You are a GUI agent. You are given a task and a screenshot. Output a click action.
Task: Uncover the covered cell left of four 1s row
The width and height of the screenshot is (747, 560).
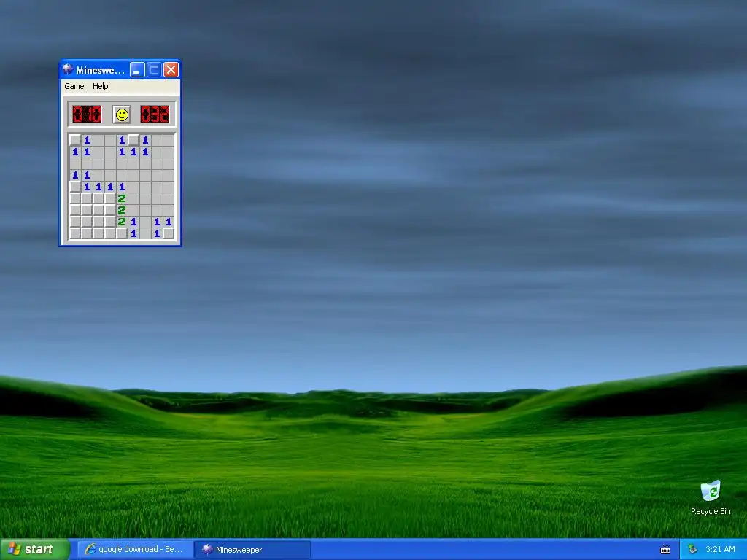coord(75,187)
